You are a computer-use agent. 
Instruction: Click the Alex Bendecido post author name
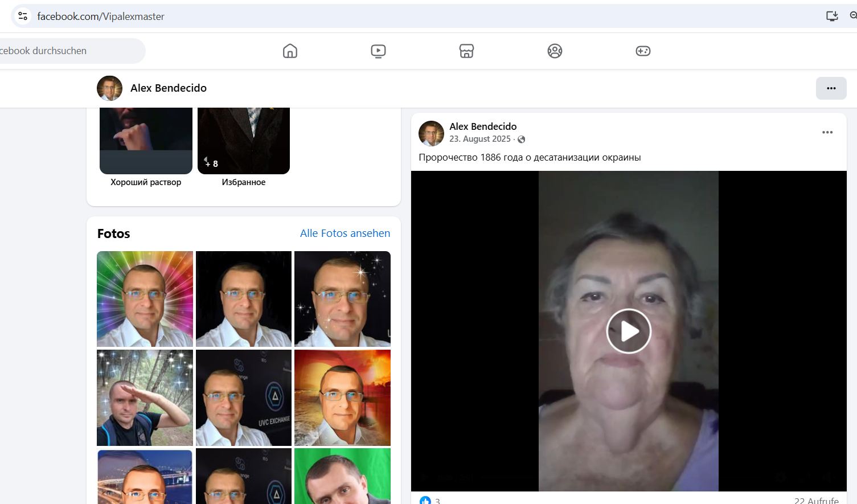point(483,126)
